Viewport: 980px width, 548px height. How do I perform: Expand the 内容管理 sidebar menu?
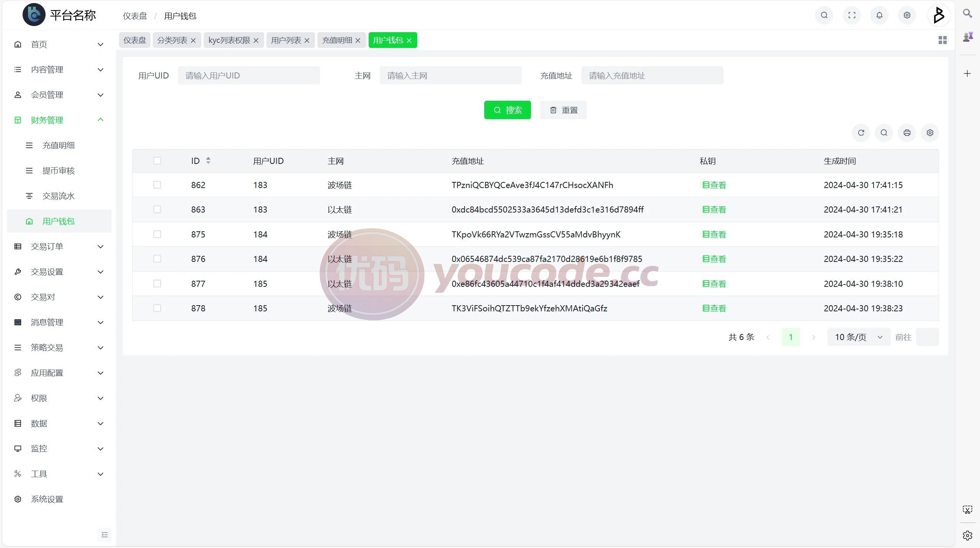click(x=59, y=70)
